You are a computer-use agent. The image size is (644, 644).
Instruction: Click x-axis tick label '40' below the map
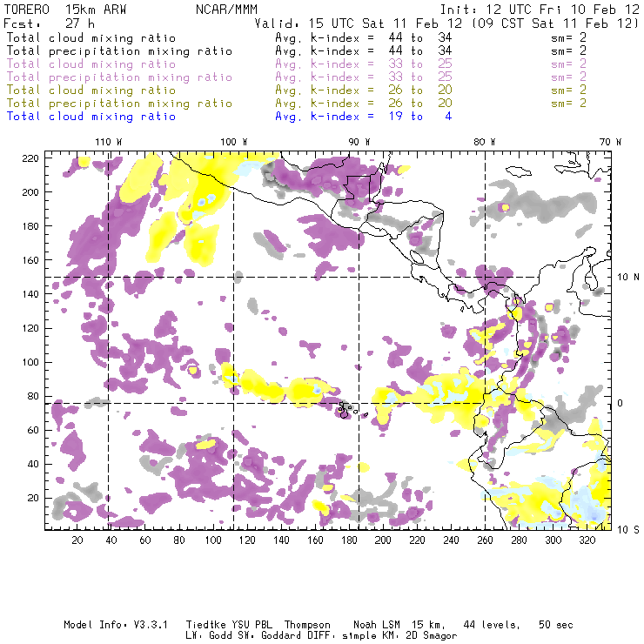click(x=111, y=540)
